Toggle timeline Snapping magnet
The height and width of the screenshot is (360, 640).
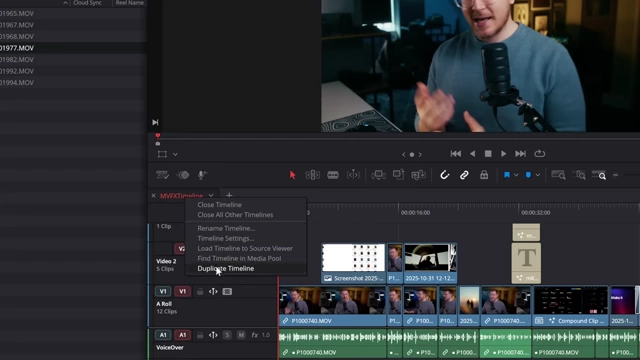(444, 175)
